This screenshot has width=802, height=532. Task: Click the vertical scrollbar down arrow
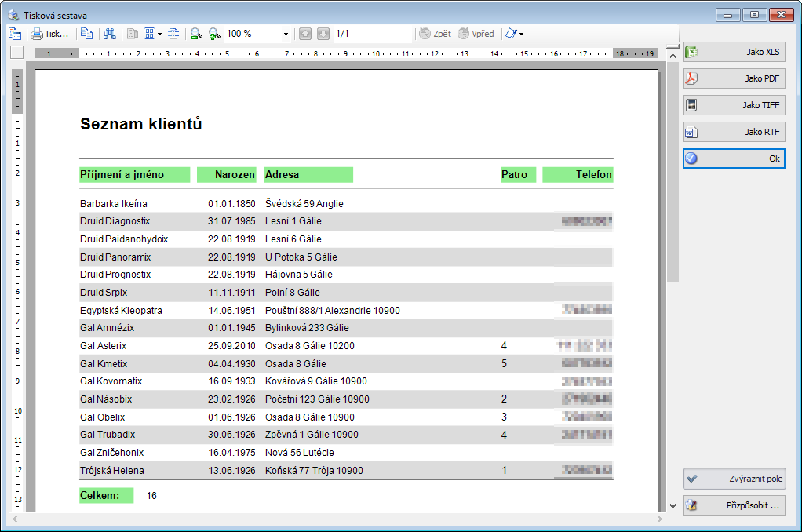pyautogui.click(x=673, y=506)
